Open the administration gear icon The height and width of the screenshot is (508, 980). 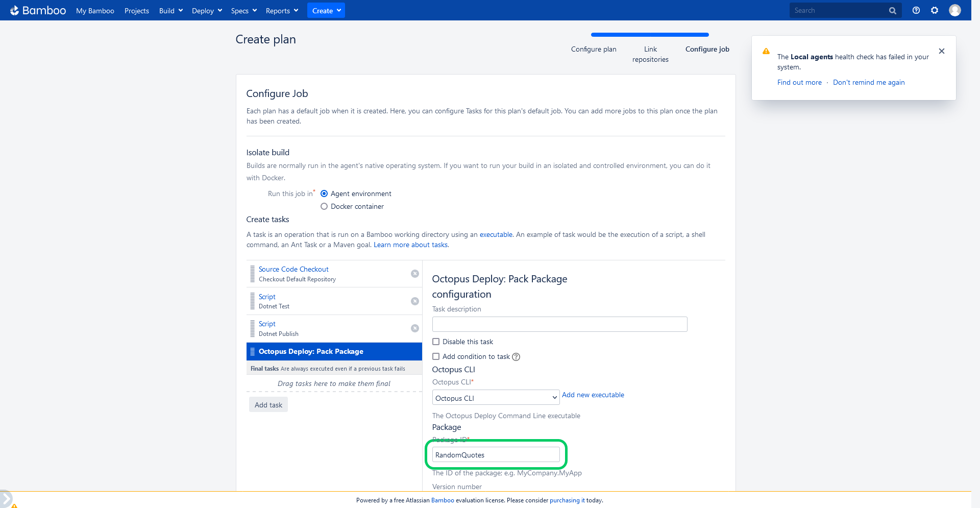coord(935,10)
